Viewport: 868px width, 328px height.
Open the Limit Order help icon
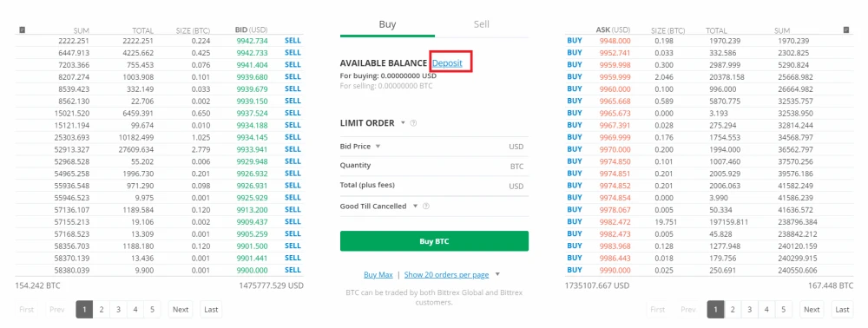click(413, 123)
